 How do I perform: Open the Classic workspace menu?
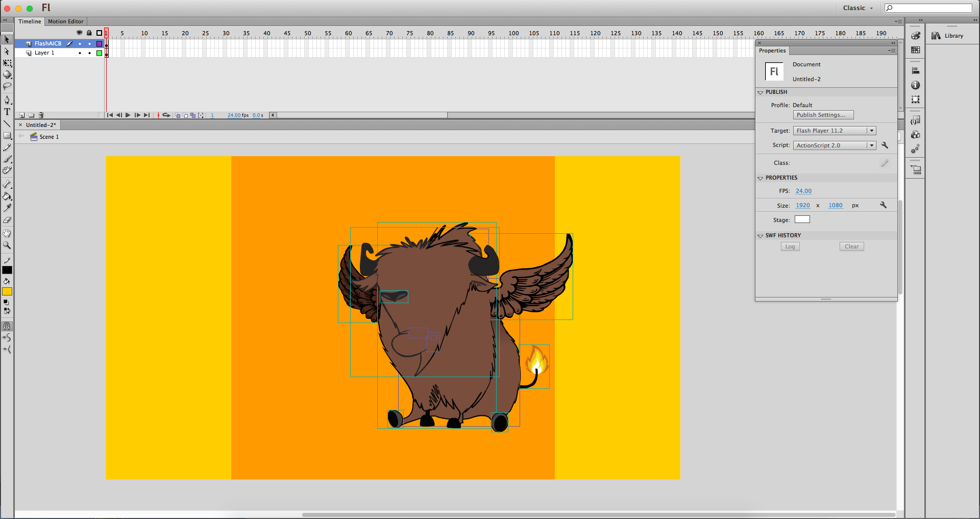click(x=857, y=8)
